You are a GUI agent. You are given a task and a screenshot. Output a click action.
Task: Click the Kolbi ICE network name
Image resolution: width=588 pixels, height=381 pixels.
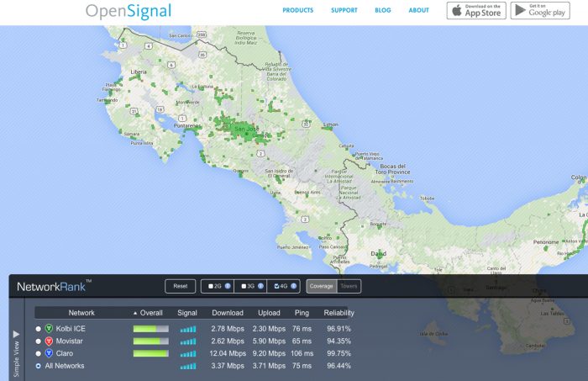click(71, 329)
